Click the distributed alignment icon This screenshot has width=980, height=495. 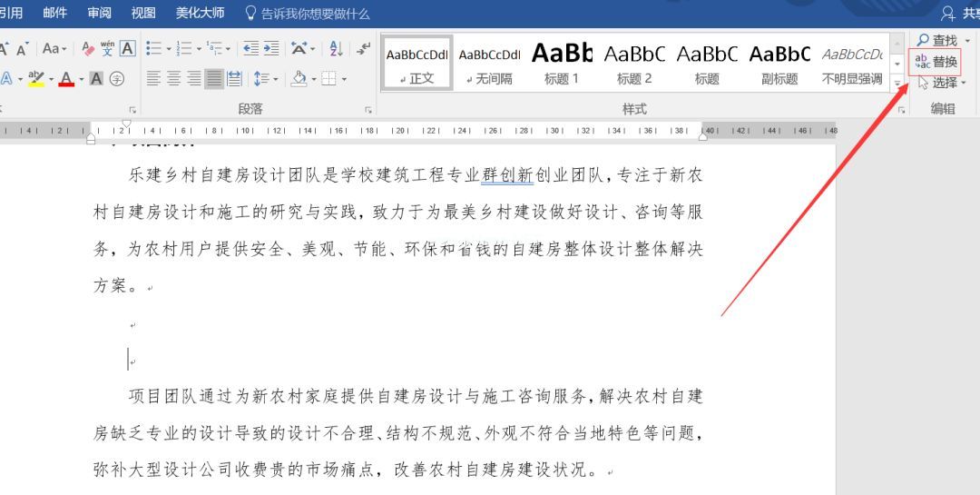click(x=234, y=79)
